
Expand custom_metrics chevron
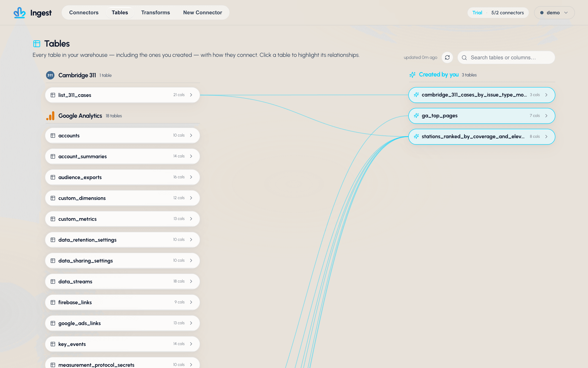pyautogui.click(x=191, y=219)
